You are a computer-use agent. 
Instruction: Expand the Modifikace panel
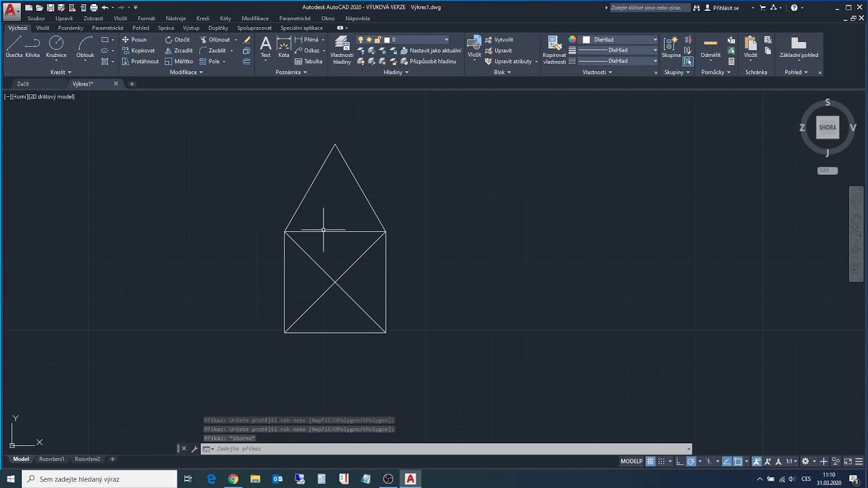coord(186,72)
